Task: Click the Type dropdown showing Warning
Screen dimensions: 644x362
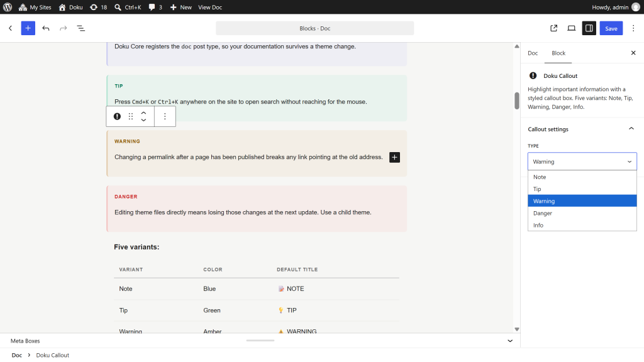Action: pos(582,162)
